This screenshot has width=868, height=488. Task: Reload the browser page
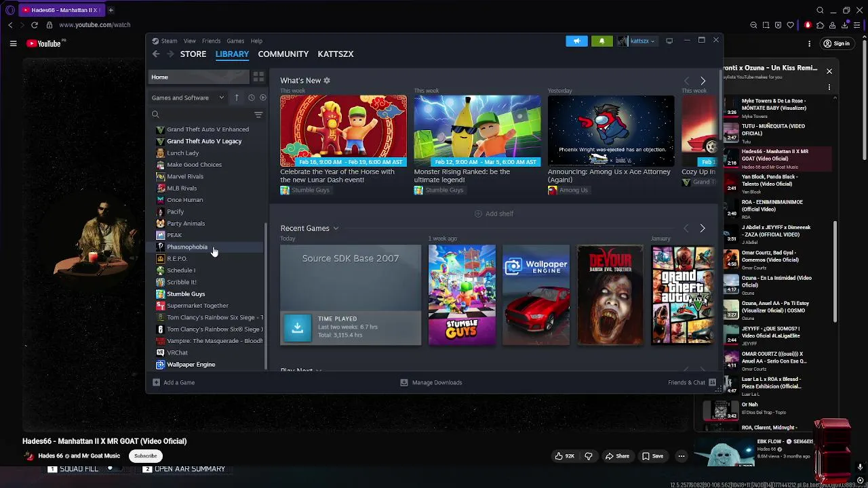click(x=35, y=25)
